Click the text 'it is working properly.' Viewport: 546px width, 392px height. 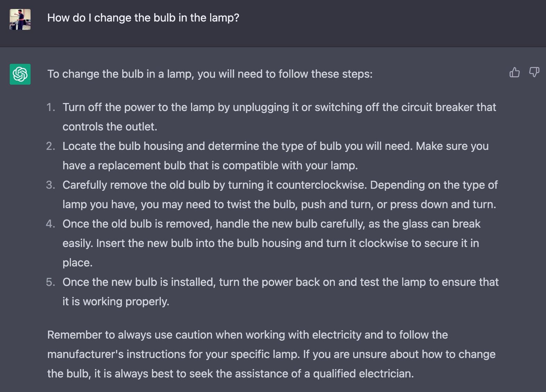point(116,301)
